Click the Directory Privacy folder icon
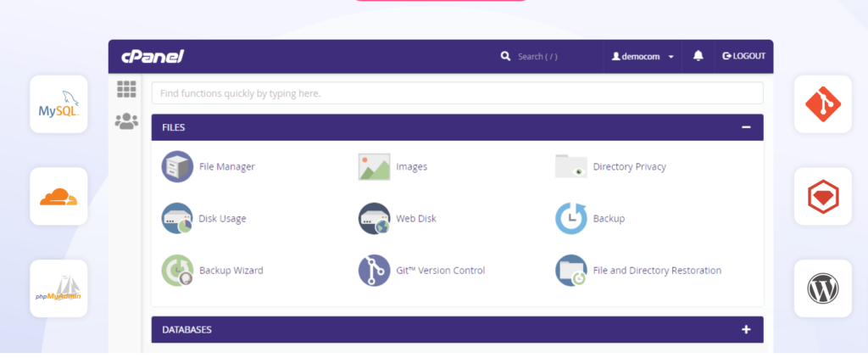868x358 pixels. click(570, 166)
